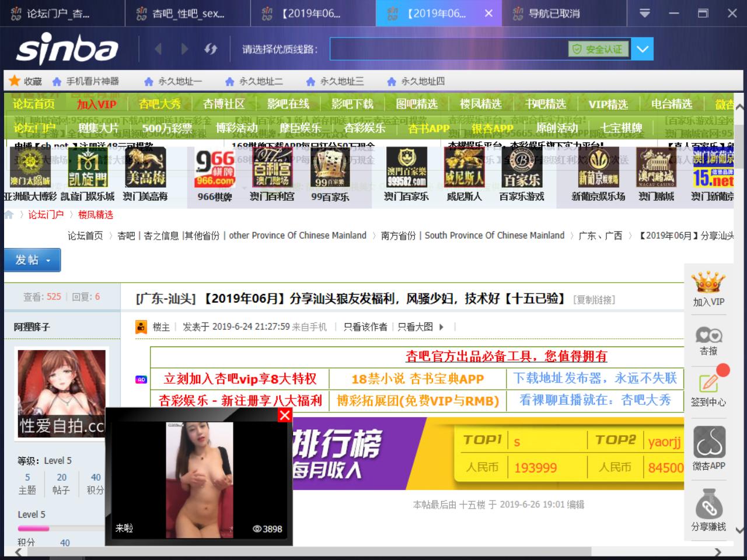Click breadcrumb 广东、广西
The width and height of the screenshot is (747, 560).
coord(600,236)
